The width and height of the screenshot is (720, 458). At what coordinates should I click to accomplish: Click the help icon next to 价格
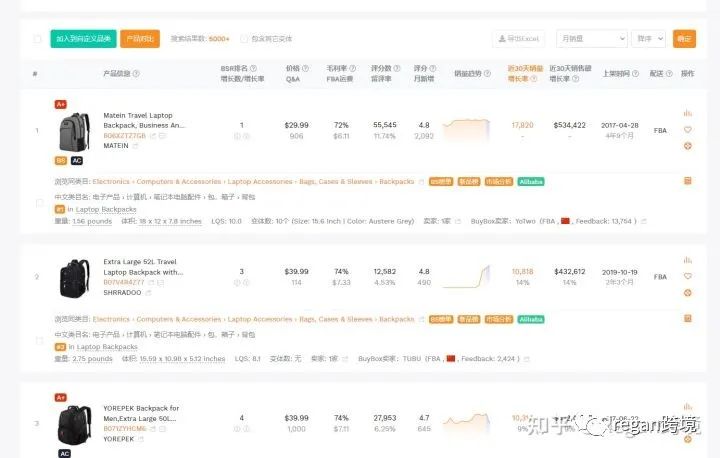pos(305,68)
